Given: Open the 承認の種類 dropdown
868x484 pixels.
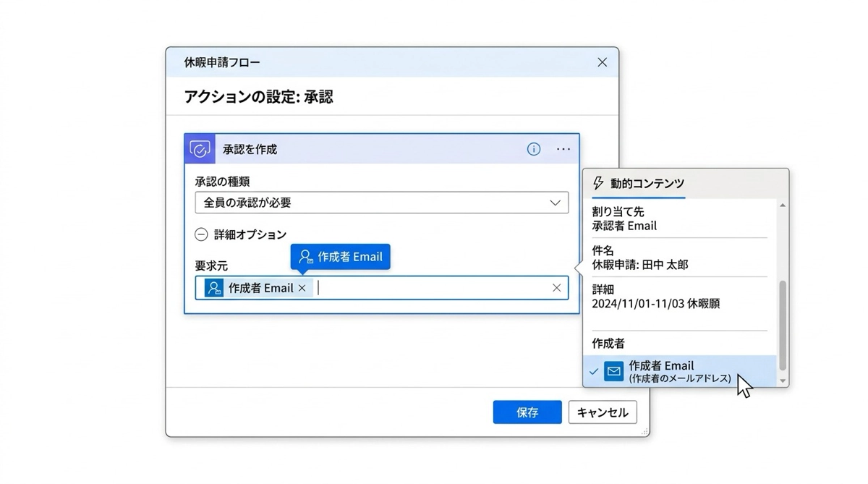Looking at the screenshot, I should click(x=381, y=203).
